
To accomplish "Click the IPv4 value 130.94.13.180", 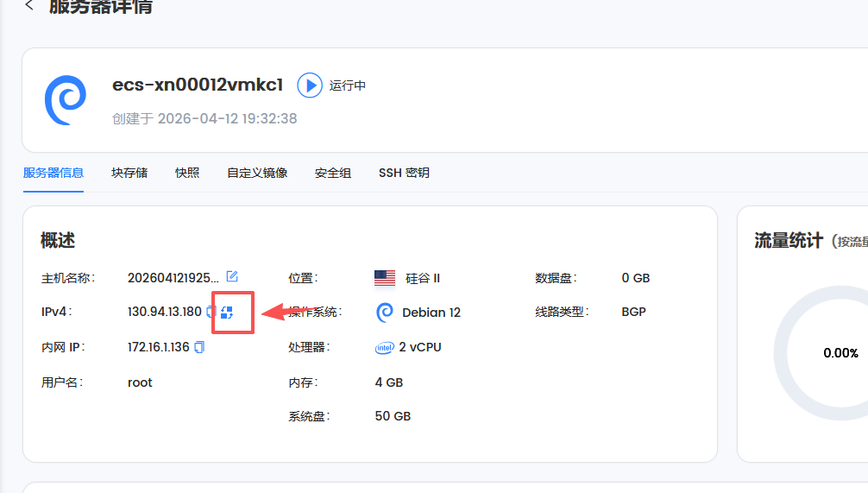I will [165, 312].
